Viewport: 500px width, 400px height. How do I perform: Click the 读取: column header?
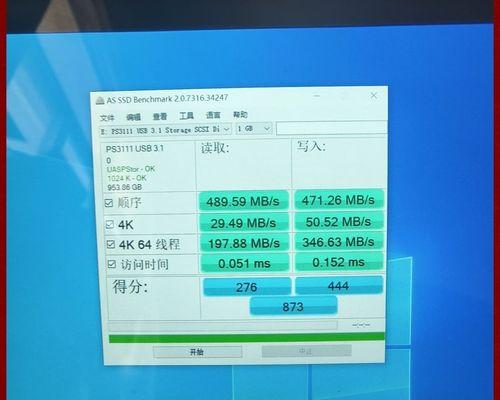[x=215, y=148]
